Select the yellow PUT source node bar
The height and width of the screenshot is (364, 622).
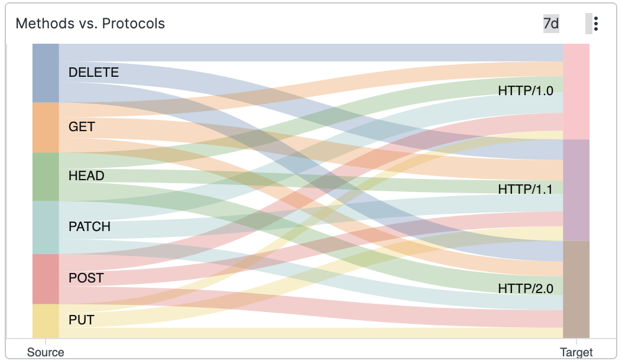tap(46, 320)
